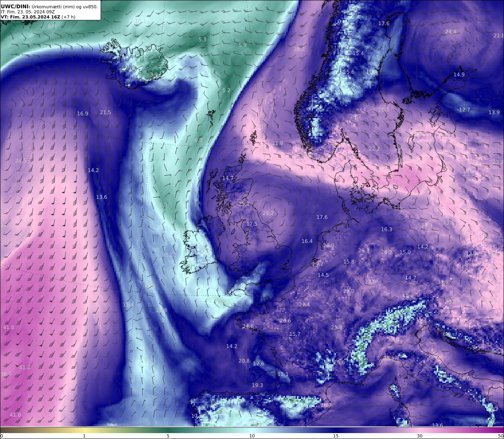Click the 24.6 value near Brittany
The height and width of the screenshot is (439, 504).
click(248, 326)
